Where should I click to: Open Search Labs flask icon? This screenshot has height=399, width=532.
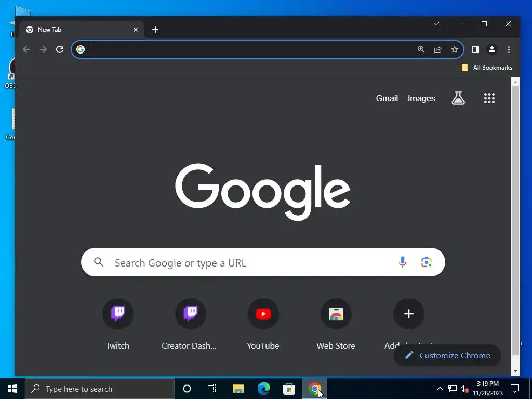[x=458, y=98]
